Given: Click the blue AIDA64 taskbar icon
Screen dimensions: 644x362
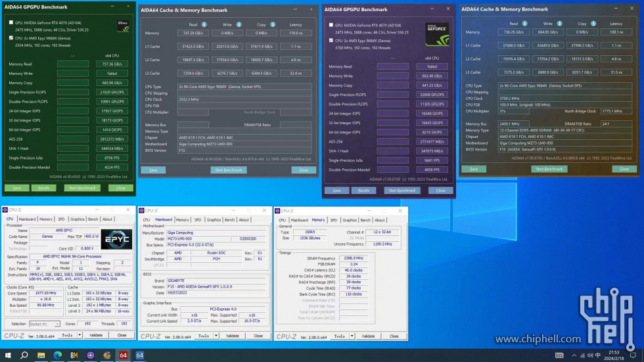Looking at the screenshot, I should [139, 355].
